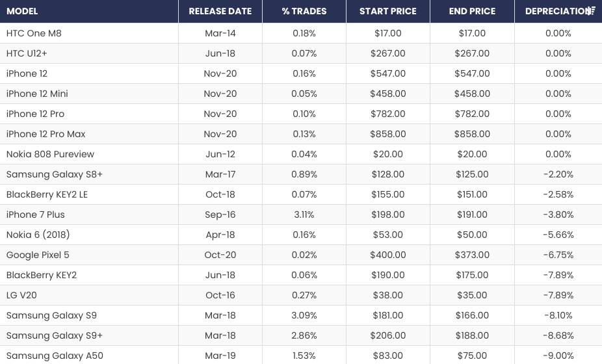Select the HTC One M8 row name
The height and width of the screenshot is (364, 602).
pyautogui.click(x=34, y=33)
